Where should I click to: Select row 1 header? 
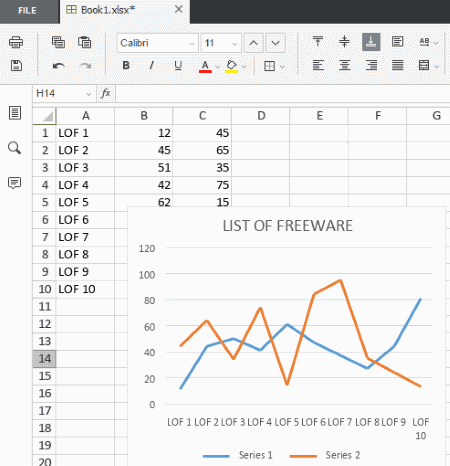[x=44, y=133]
